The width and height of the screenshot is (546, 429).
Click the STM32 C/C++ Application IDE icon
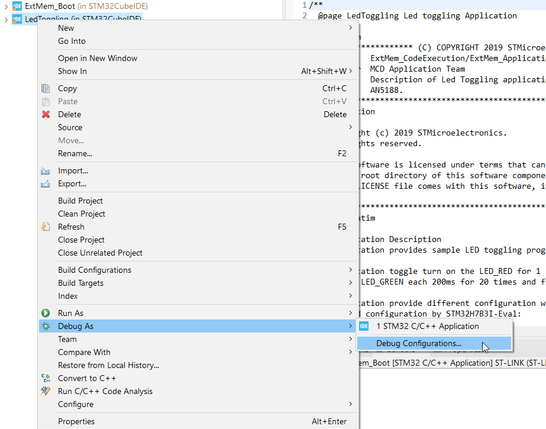pyautogui.click(x=364, y=326)
